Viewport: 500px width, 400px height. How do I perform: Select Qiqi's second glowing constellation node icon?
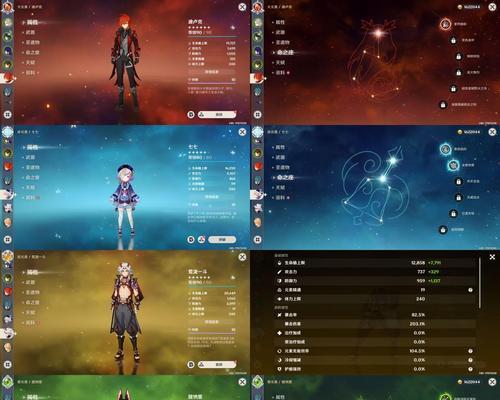coord(453,165)
